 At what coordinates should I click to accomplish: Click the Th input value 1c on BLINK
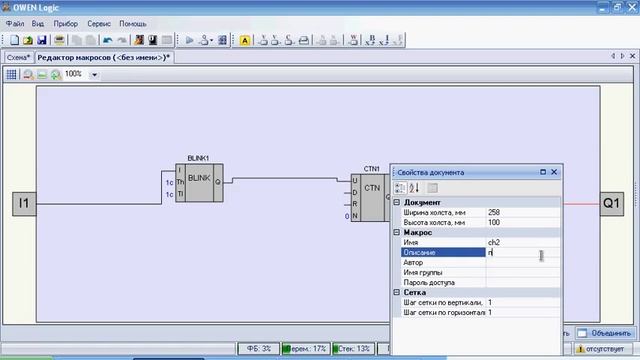pyautogui.click(x=169, y=183)
